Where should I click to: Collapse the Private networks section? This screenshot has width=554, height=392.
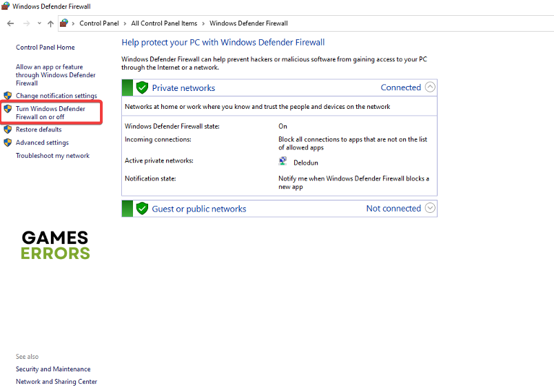click(430, 87)
